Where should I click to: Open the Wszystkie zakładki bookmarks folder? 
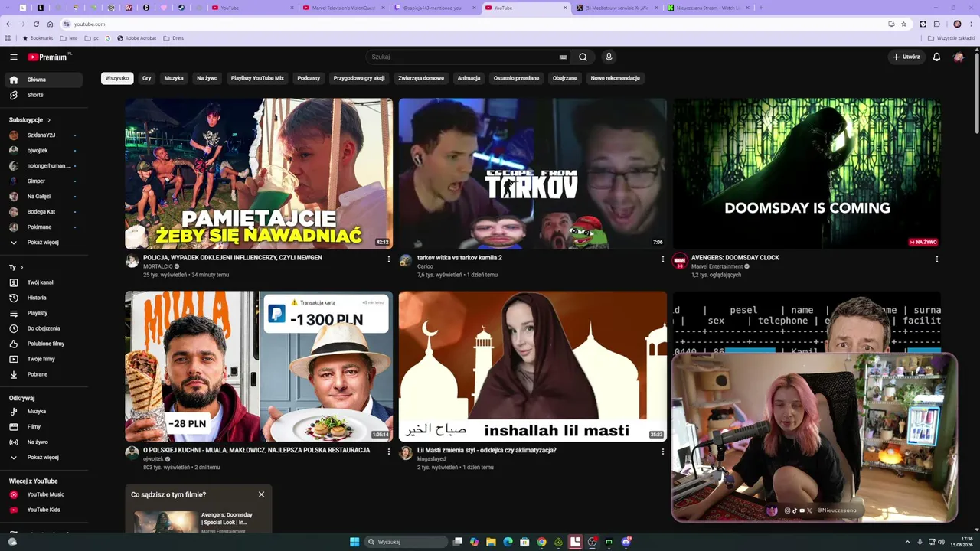pyautogui.click(x=952, y=37)
